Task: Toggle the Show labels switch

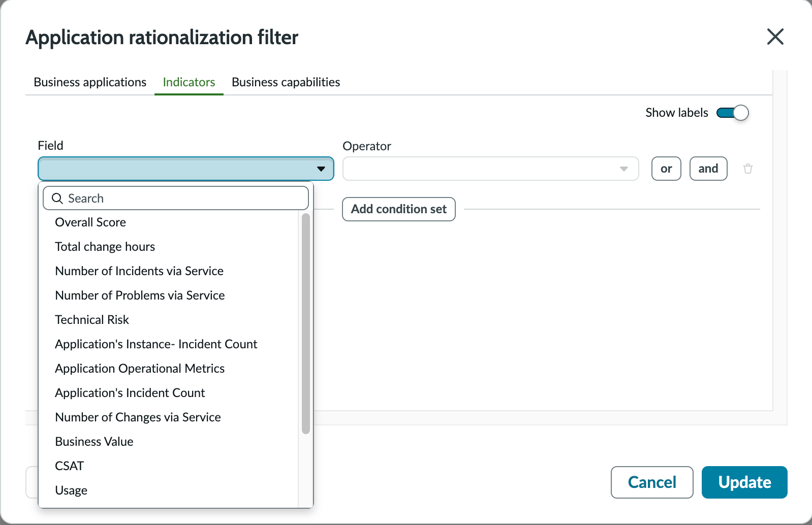Action: point(732,113)
